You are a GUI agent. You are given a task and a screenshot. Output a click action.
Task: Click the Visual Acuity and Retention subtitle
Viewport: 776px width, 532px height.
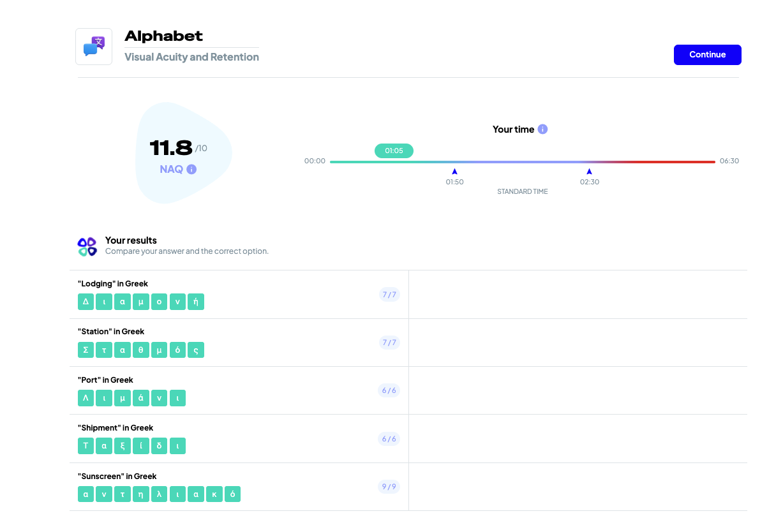coord(191,57)
